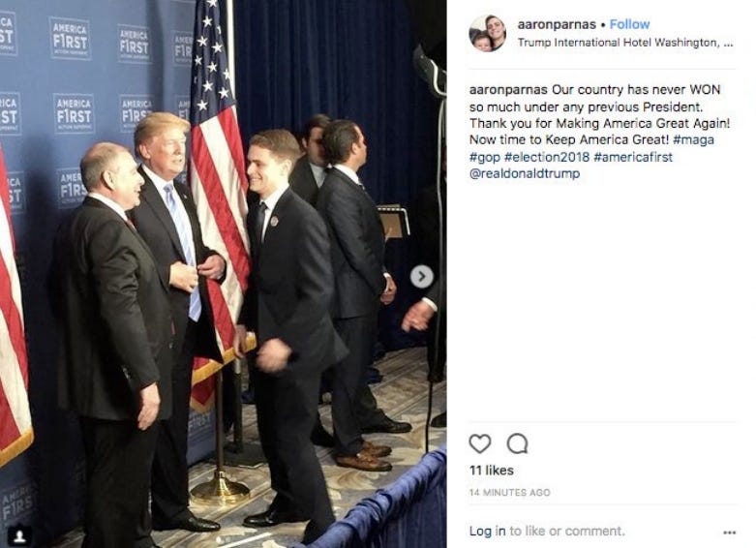Click the main post photo
Viewport: 756px width, 548px height.
[224, 274]
